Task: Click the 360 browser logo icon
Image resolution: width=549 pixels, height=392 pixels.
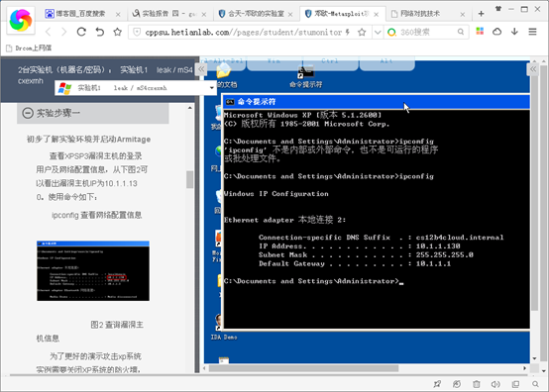Action: click(21, 20)
